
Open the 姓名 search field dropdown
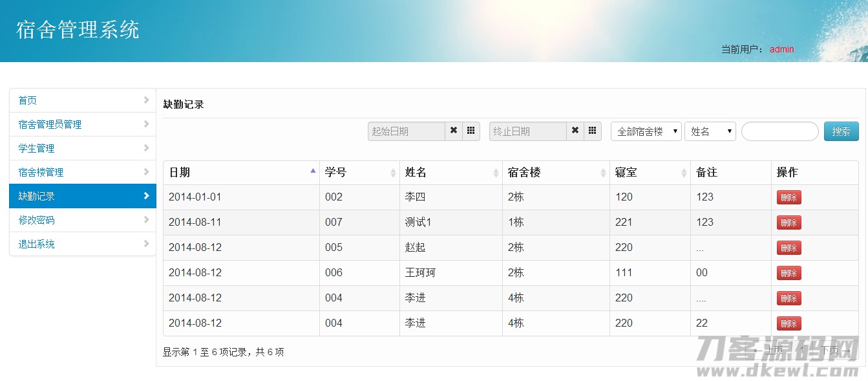point(710,131)
